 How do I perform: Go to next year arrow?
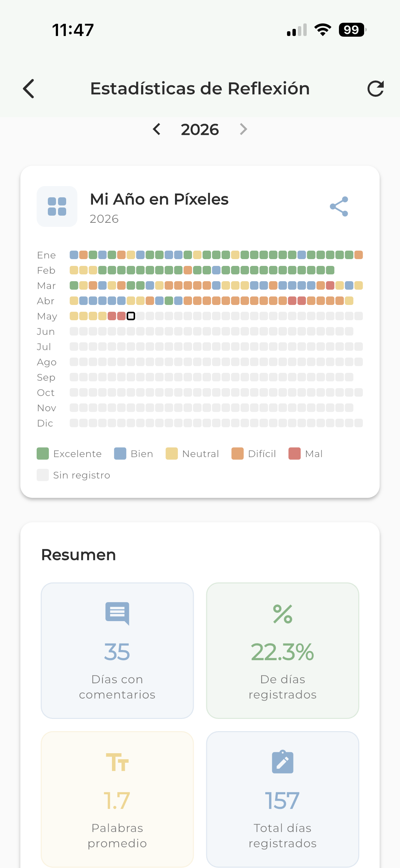(x=243, y=129)
